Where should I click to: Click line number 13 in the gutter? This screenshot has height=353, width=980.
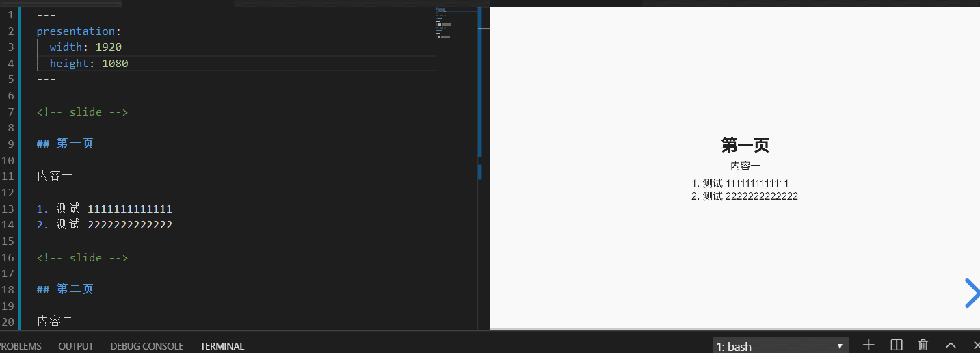coord(8,209)
